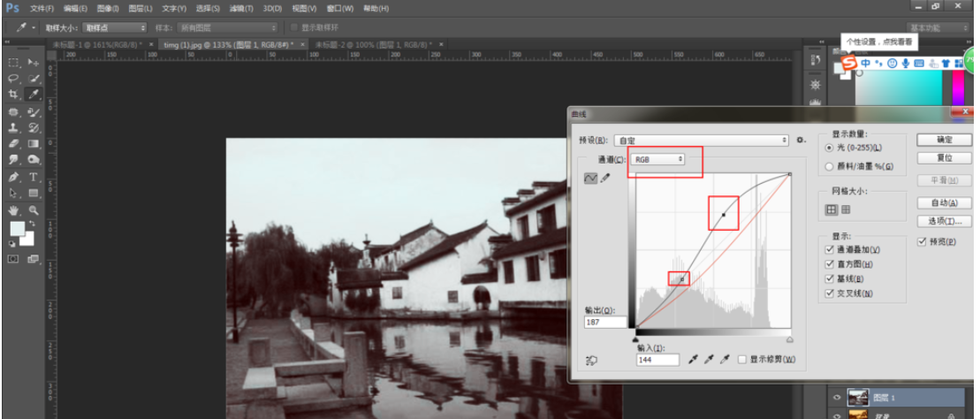
Task: Toggle Quick Mask mode
Action: pos(14,259)
